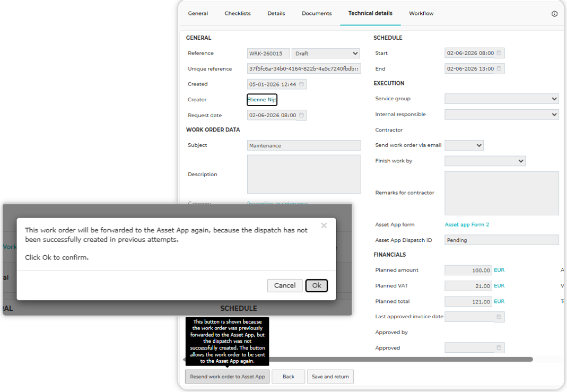Switch to the Checklists tab

coord(238,13)
